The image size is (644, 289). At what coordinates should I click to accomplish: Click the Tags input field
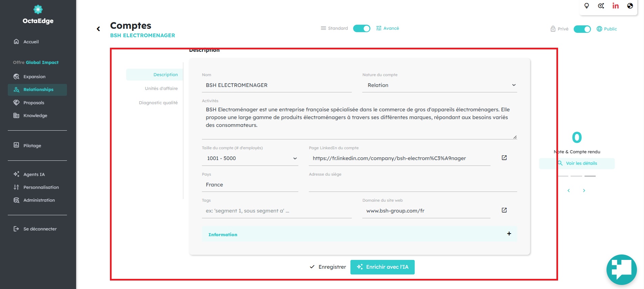tap(277, 211)
